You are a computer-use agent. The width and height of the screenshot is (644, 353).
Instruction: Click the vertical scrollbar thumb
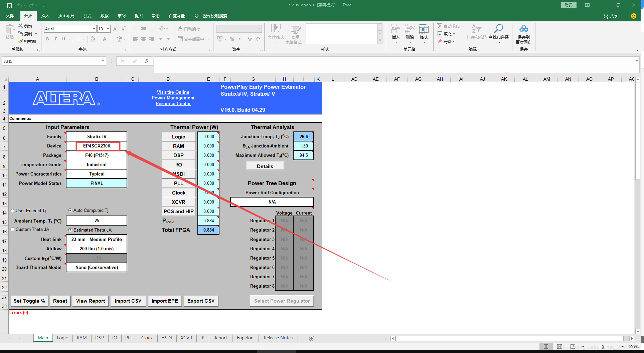pyautogui.click(x=638, y=131)
